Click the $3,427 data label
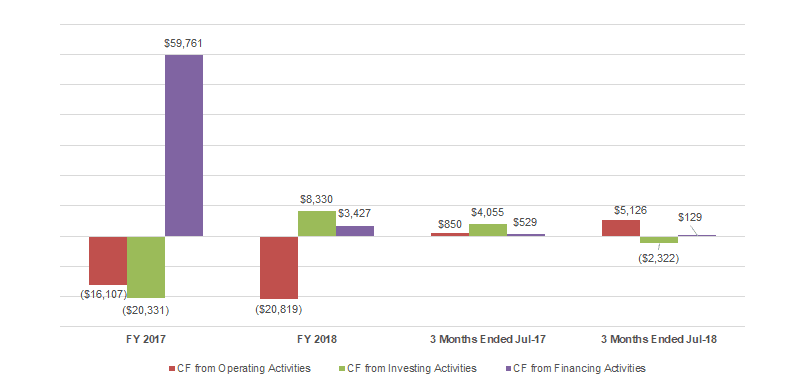Screen dimensions: 786x391 pyautogui.click(x=354, y=214)
